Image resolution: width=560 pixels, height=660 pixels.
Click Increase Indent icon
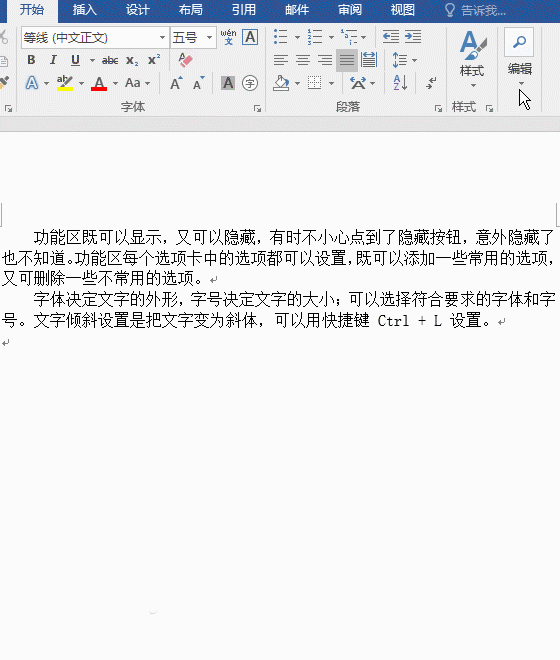413,37
